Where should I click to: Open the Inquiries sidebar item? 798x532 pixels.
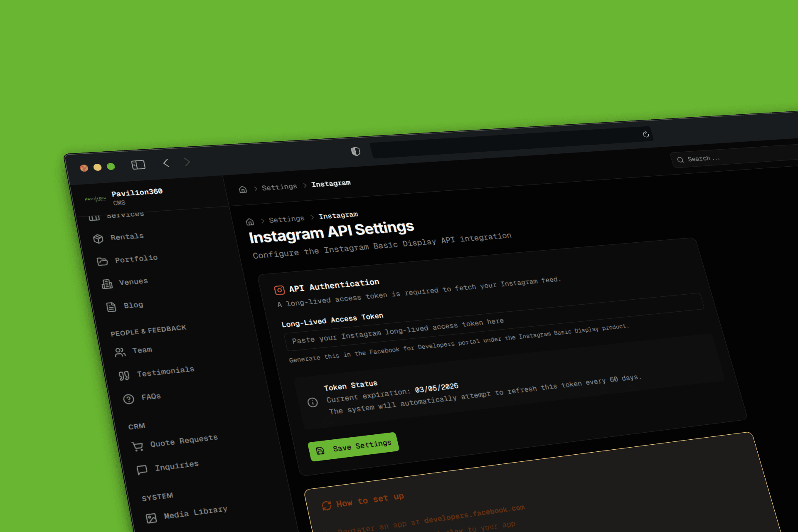[177, 465]
